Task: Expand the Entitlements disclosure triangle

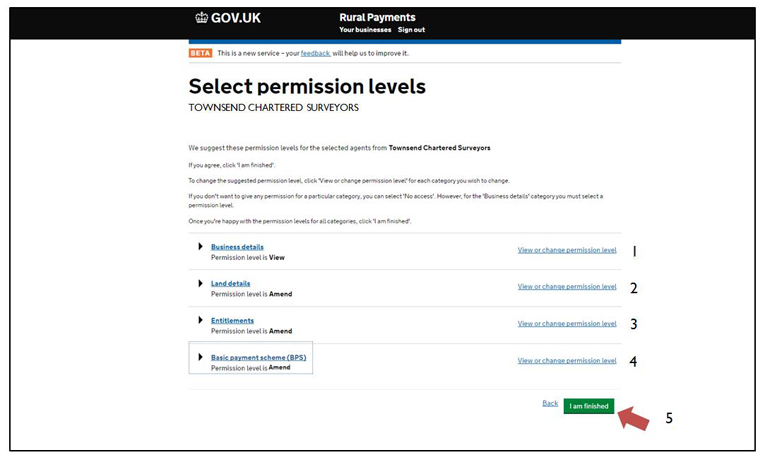Action: click(200, 320)
